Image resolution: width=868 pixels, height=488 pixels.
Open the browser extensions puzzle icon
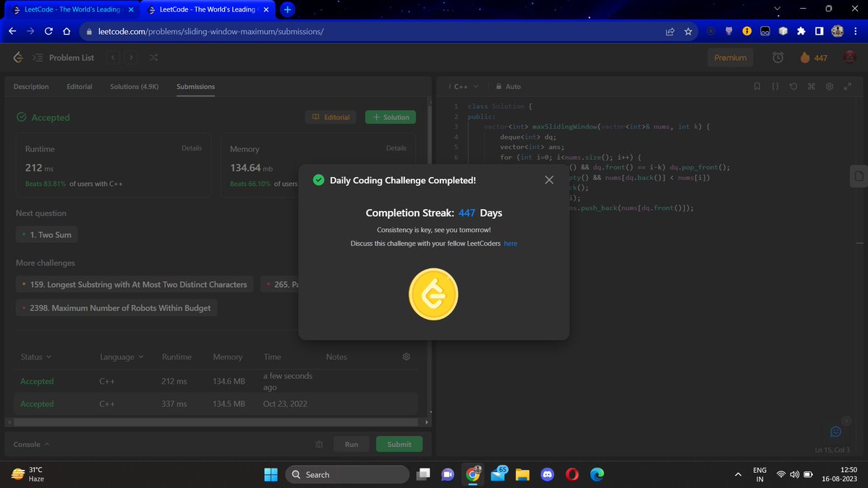[801, 32]
